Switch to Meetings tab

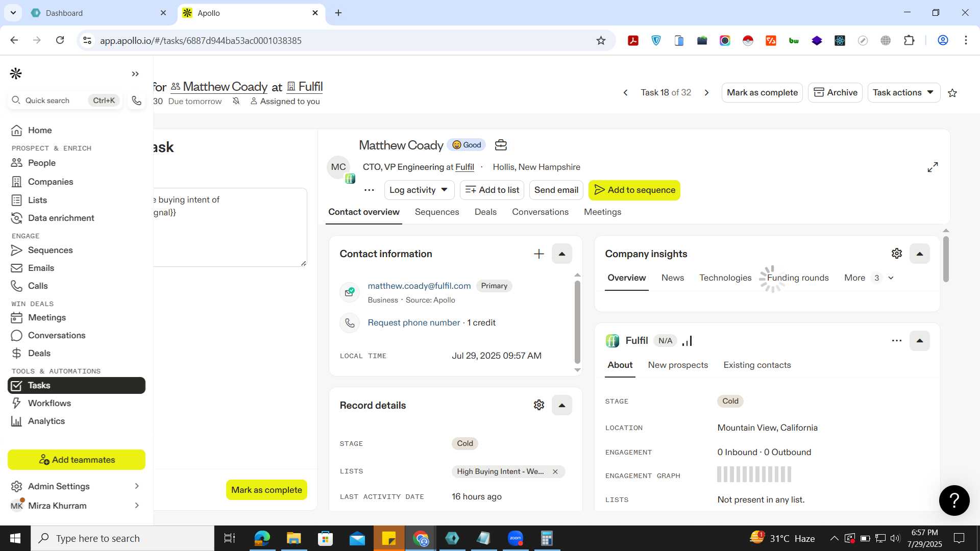pos(602,212)
